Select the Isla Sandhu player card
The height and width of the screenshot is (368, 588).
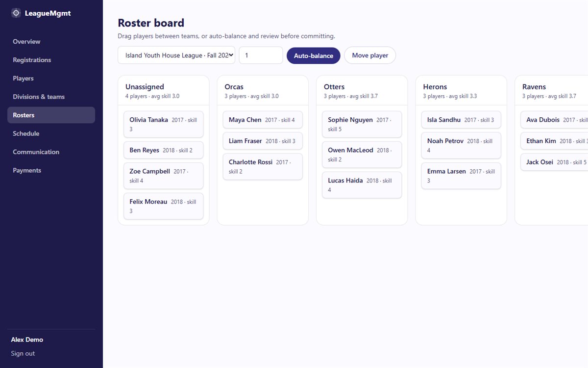pyautogui.click(x=461, y=120)
